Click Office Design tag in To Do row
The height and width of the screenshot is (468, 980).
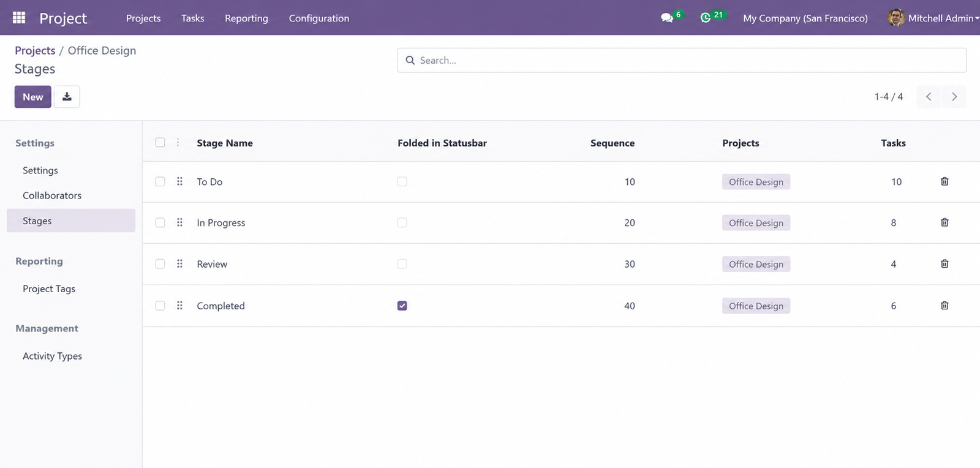coord(756,182)
